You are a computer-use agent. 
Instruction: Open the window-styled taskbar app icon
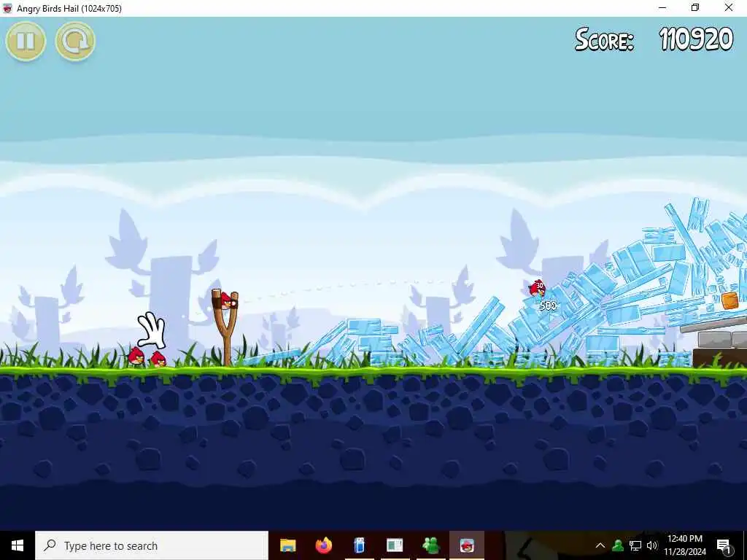(395, 545)
